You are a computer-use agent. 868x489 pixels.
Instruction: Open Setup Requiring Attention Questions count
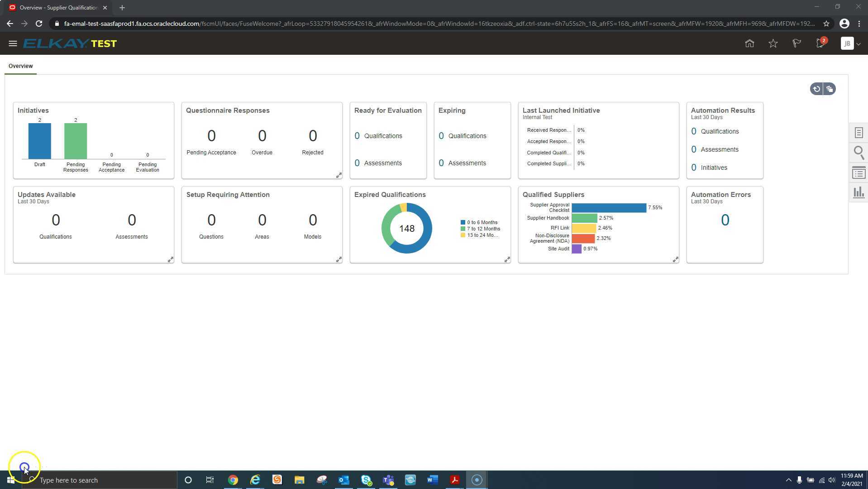[x=211, y=220]
